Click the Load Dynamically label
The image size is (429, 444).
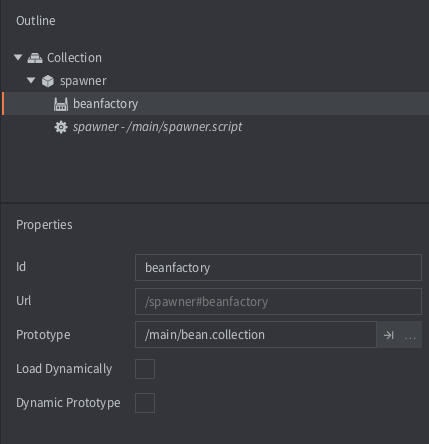64,369
